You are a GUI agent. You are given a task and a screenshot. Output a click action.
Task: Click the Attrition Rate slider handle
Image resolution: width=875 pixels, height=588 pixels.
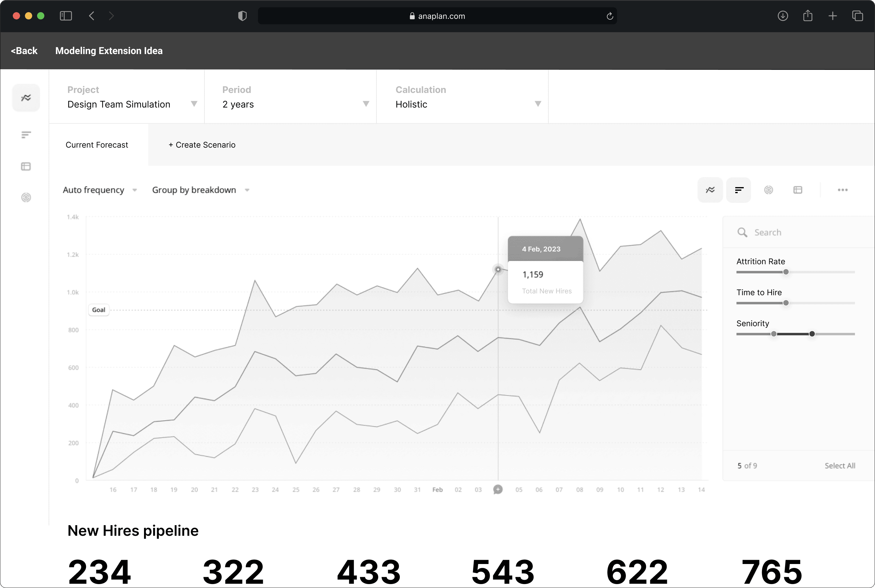[786, 272]
